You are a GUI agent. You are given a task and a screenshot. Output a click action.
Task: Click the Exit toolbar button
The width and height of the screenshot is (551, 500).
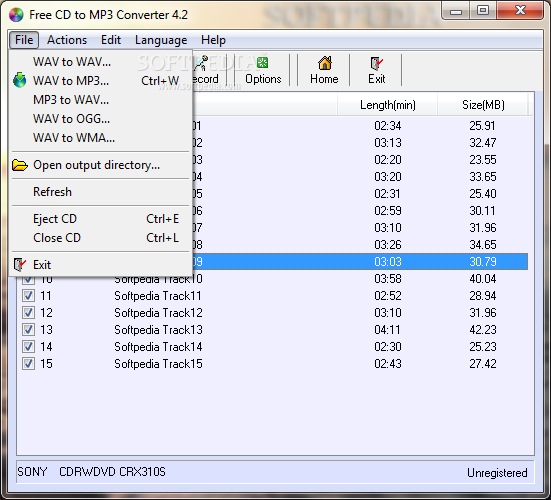pos(377,70)
